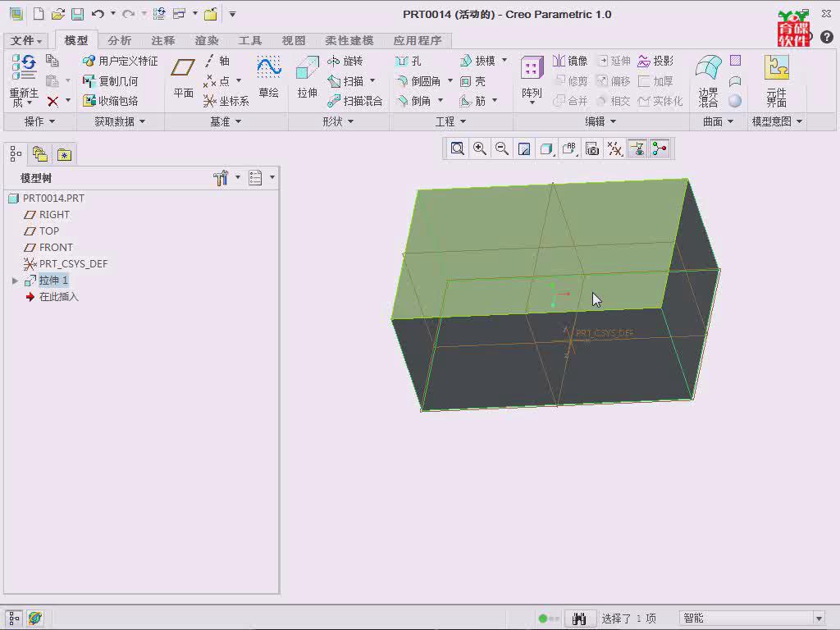
Task: Choose the Rib (筋) tool
Action: pyautogui.click(x=473, y=101)
